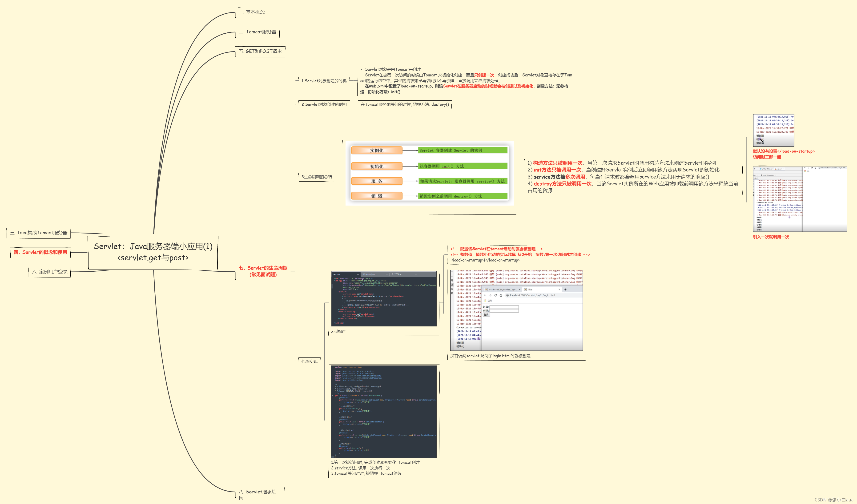Open the LifeServlet Java code thumbnail
The height and width of the screenshot is (504, 857).
(384, 411)
